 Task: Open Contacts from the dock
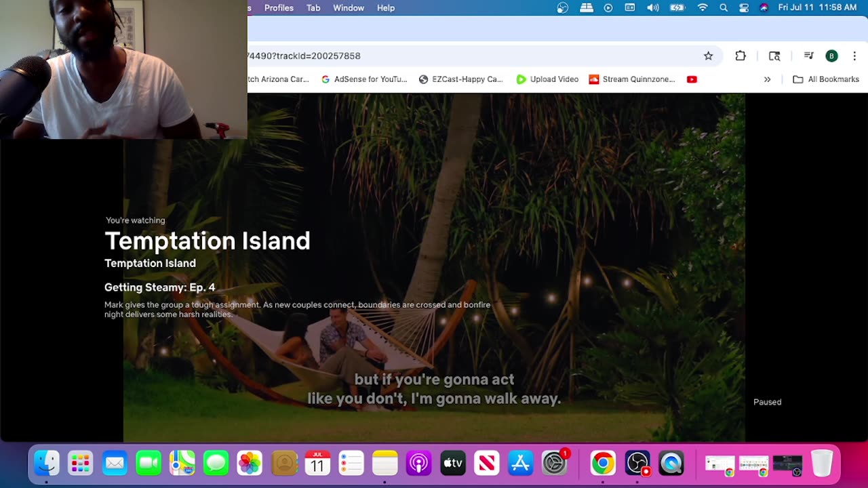coord(283,464)
